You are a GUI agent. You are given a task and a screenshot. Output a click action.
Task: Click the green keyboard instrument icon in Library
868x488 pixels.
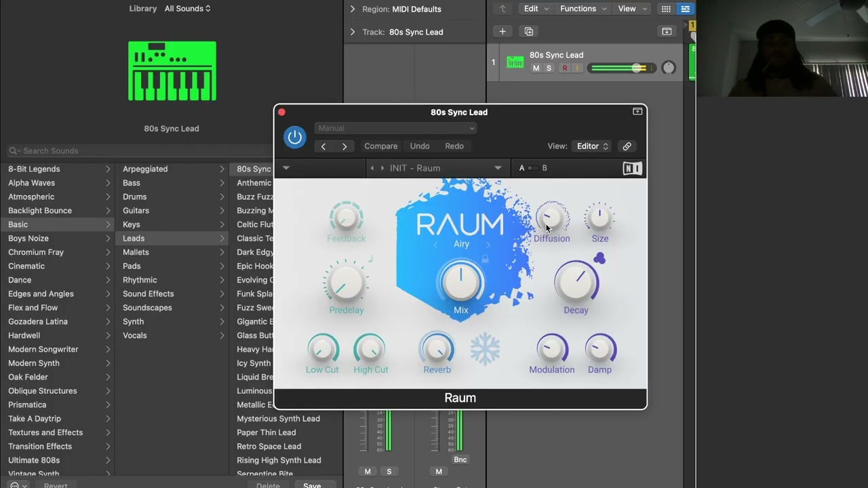172,71
